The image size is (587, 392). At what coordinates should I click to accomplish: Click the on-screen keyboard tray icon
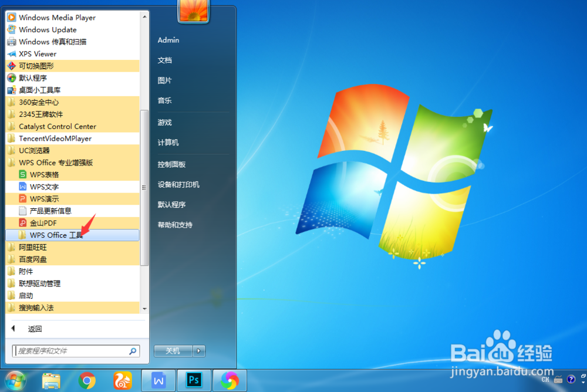558,380
